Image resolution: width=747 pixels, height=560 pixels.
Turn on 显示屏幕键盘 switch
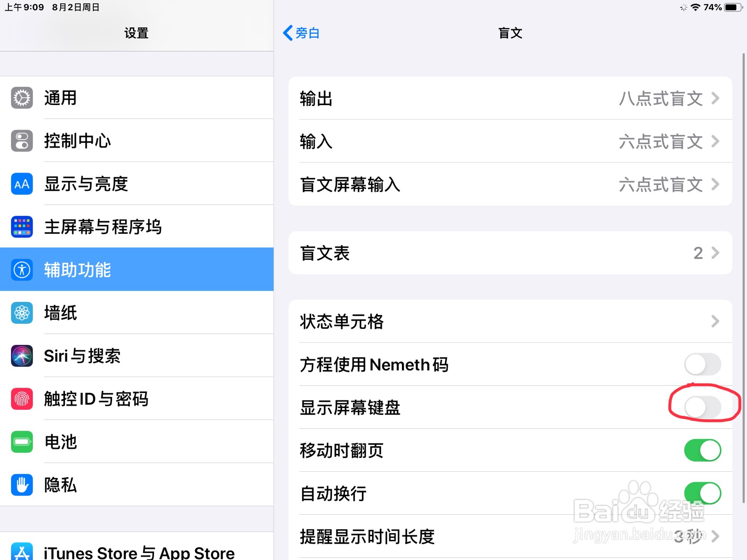tap(703, 407)
